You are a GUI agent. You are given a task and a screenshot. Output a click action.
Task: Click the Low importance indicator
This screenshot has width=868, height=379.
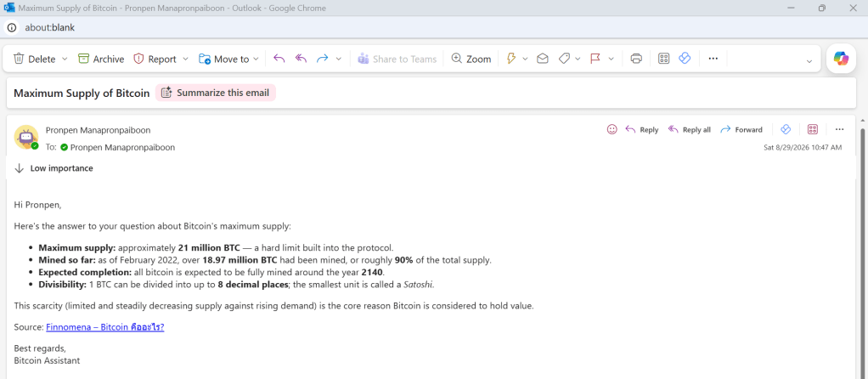click(54, 168)
